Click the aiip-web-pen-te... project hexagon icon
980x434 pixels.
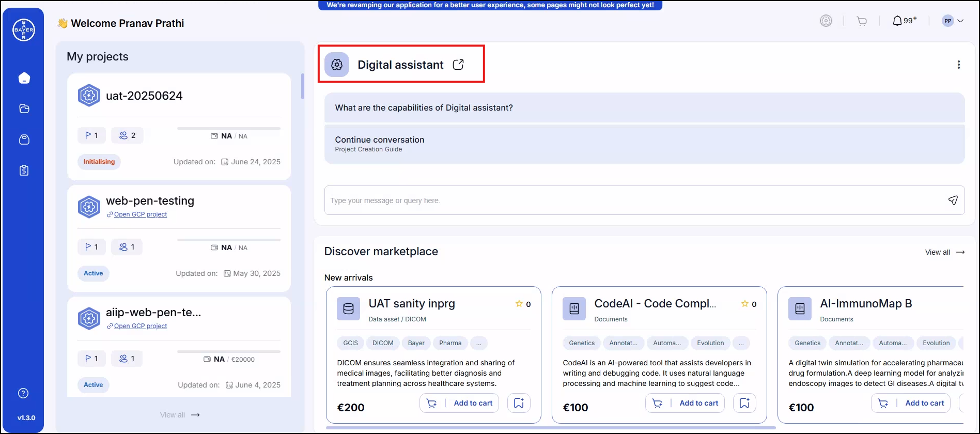[89, 319]
